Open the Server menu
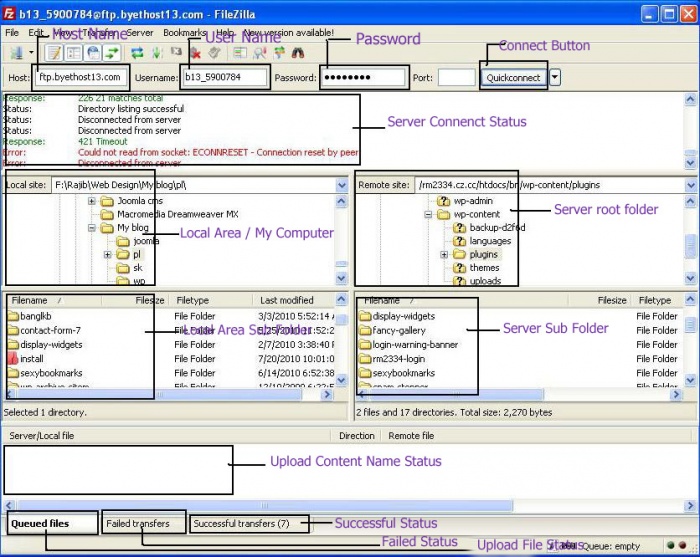Screen dimensions: 700x557 [x=140, y=33]
